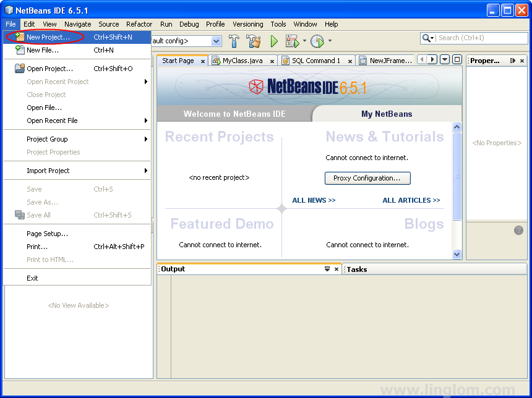Viewport: 532px width, 398px height.
Task: Open the Tools menu
Action: pos(278,24)
